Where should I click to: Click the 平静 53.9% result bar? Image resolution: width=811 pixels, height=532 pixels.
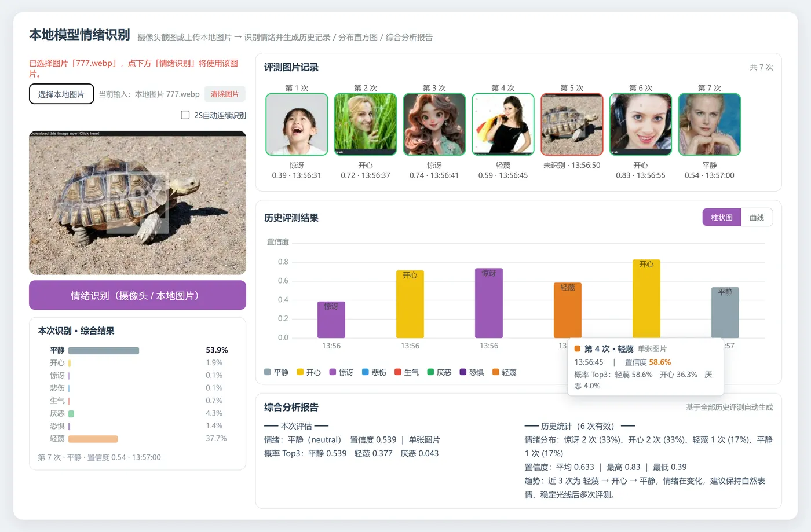point(104,350)
